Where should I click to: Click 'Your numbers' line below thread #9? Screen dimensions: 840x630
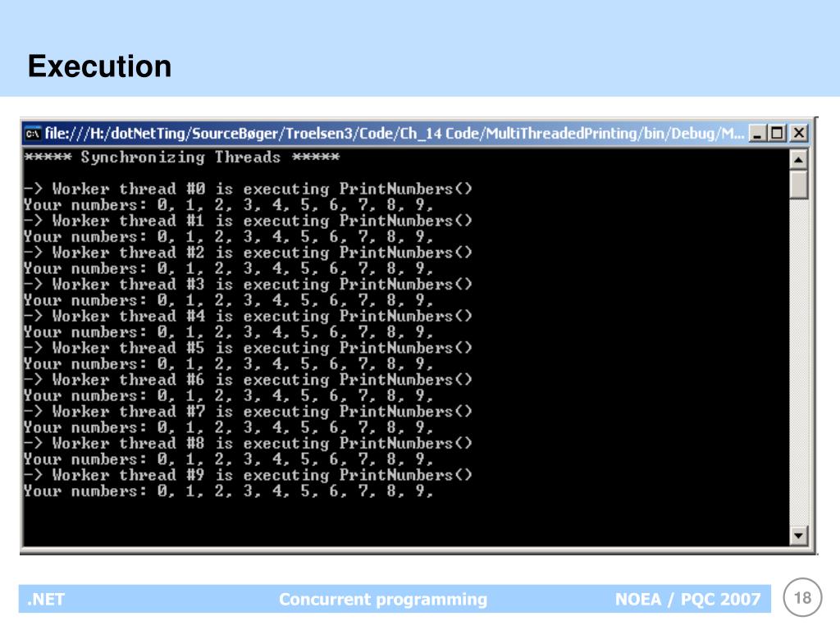tap(228, 491)
